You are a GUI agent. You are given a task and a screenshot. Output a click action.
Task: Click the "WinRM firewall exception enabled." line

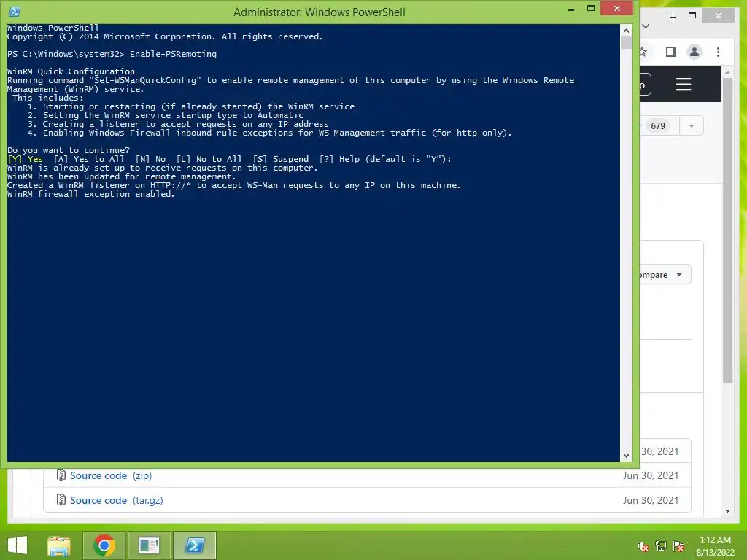[90, 194]
